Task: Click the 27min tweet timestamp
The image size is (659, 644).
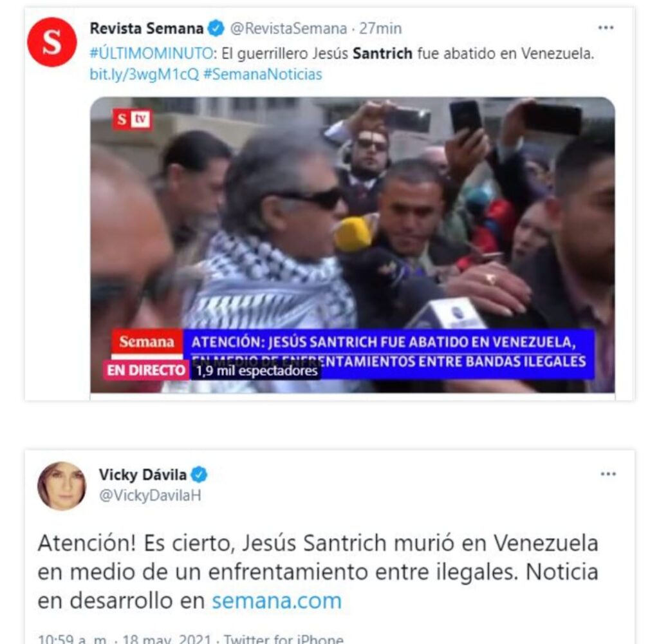Action: [380, 28]
